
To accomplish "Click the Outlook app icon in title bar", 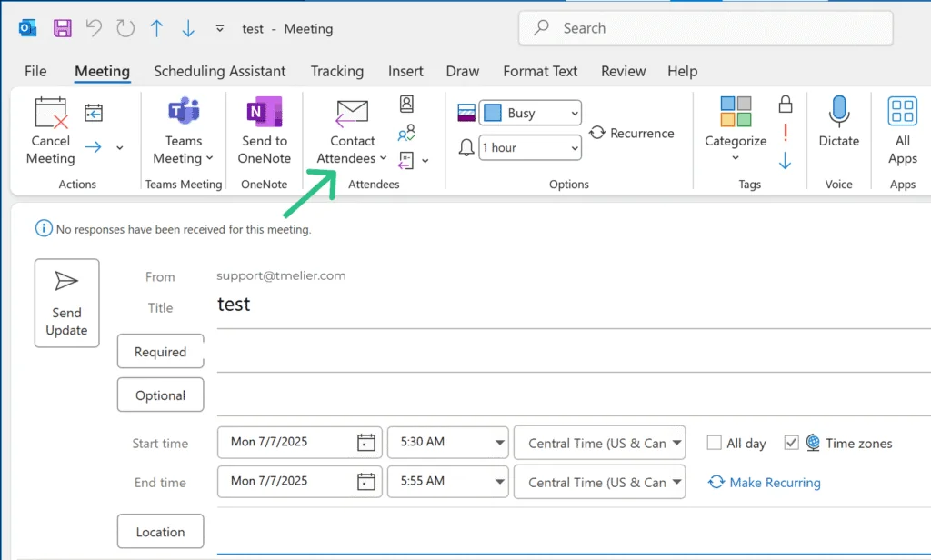I will tap(28, 28).
